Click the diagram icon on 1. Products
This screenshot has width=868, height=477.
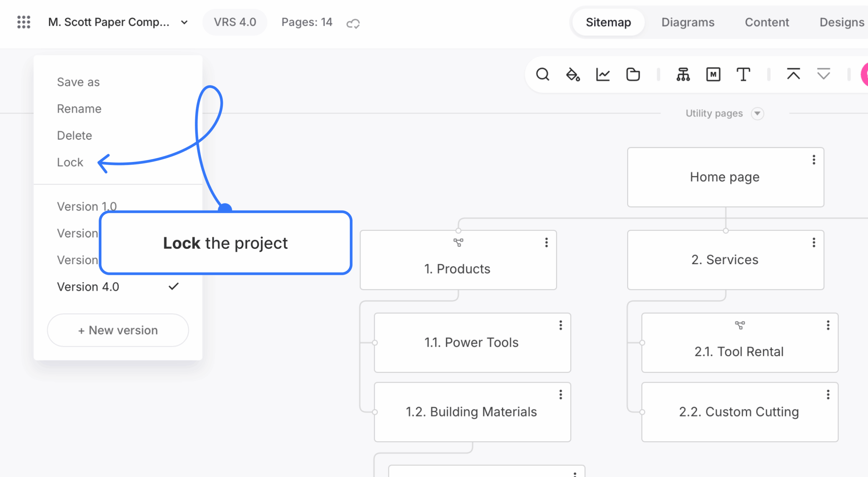(x=458, y=242)
